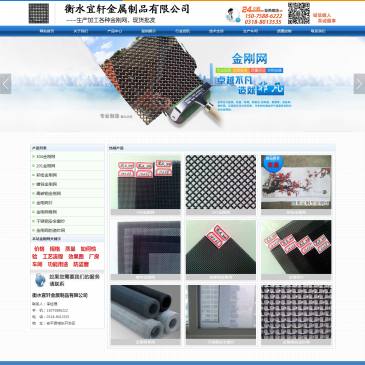Open the 网站首页 navigation item
The width and height of the screenshot is (365, 365).
(47, 31)
